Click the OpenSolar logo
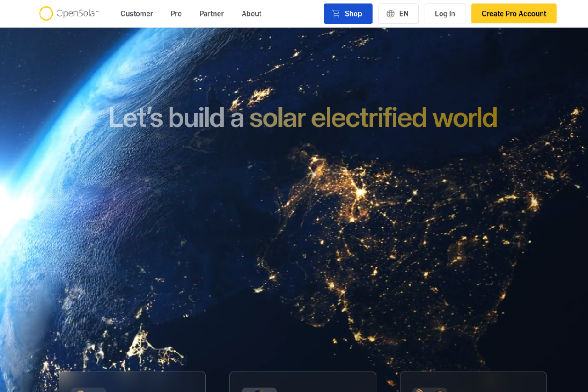588x392 pixels. [x=69, y=13]
